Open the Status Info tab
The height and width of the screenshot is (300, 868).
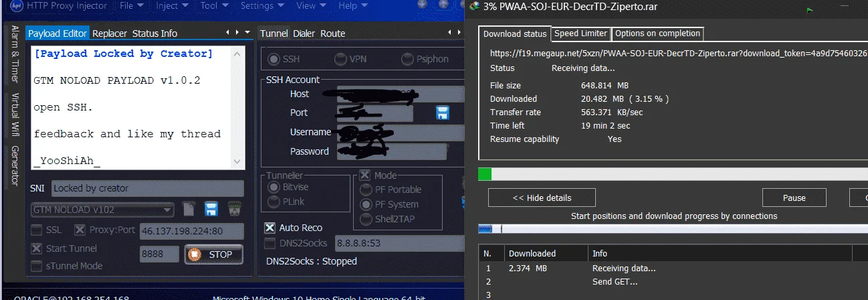pos(154,33)
